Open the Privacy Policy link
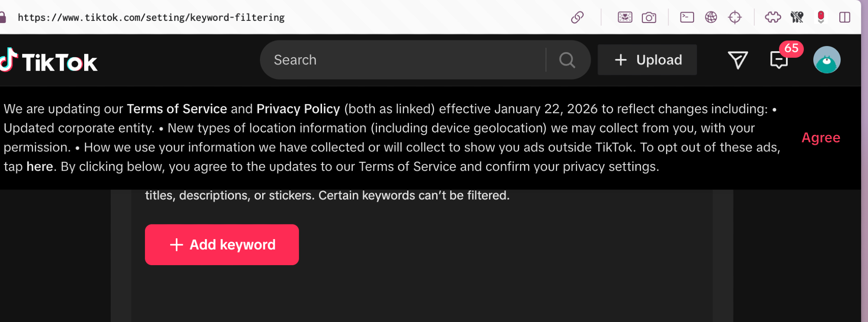Viewport: 868px width, 322px height. [298, 109]
